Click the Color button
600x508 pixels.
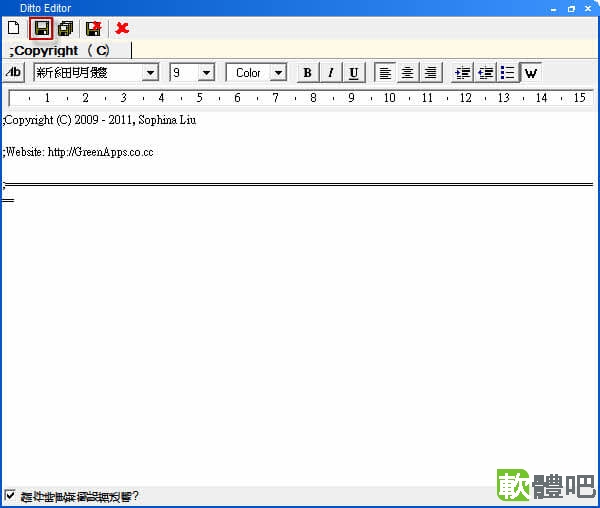tap(248, 72)
